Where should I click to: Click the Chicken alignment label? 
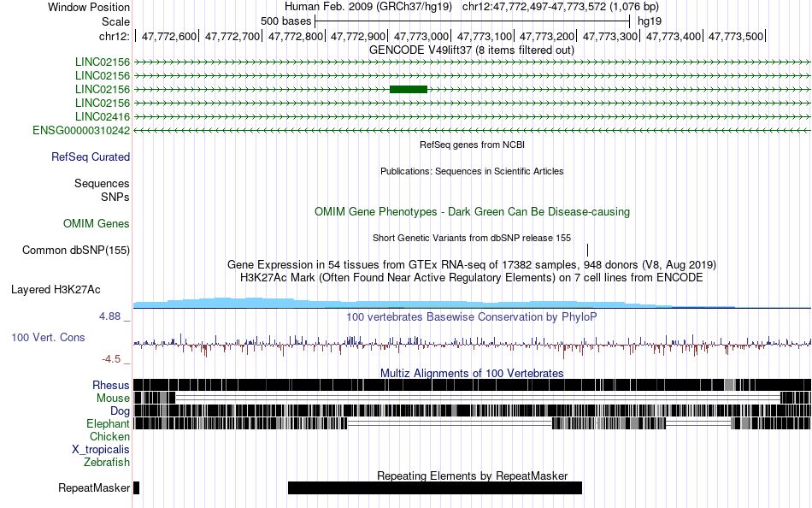tap(109, 436)
